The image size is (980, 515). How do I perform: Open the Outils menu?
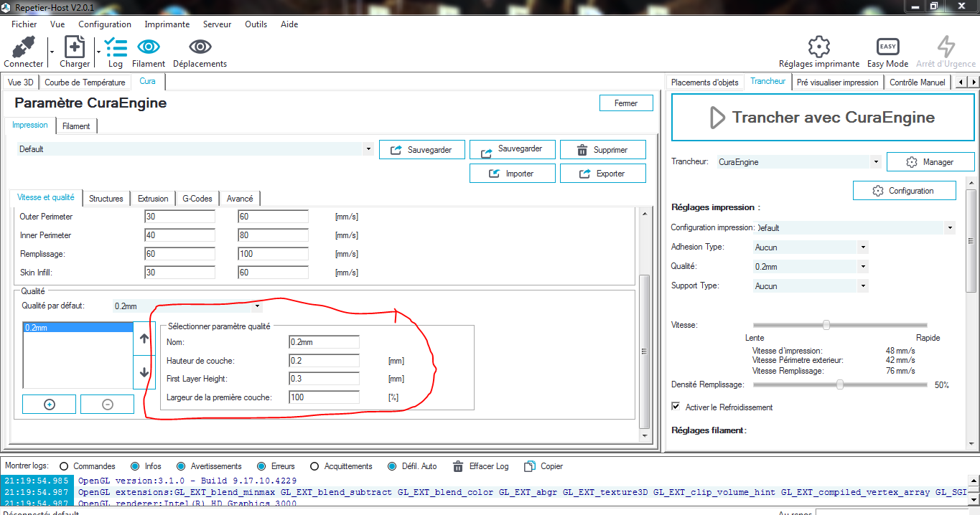coord(256,24)
